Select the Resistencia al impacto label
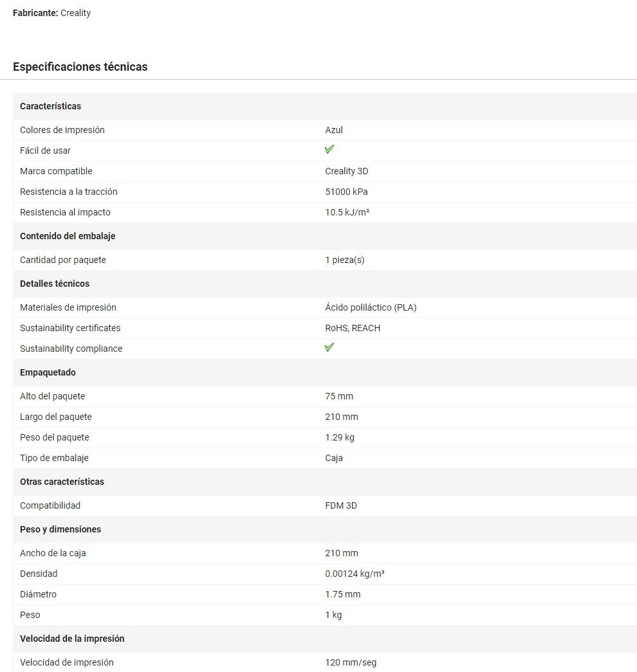Viewport: 637px width, 672px height. point(65,212)
